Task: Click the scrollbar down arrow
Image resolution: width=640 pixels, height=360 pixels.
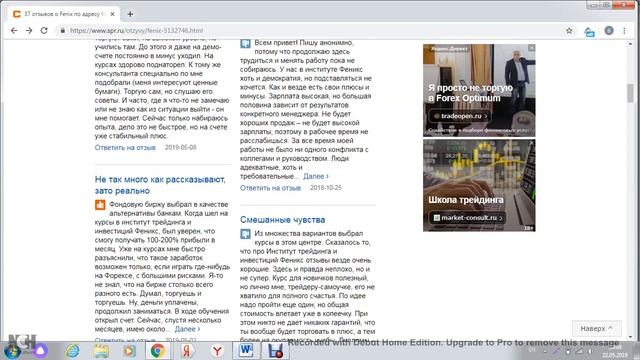Action: pyautogui.click(x=631, y=337)
